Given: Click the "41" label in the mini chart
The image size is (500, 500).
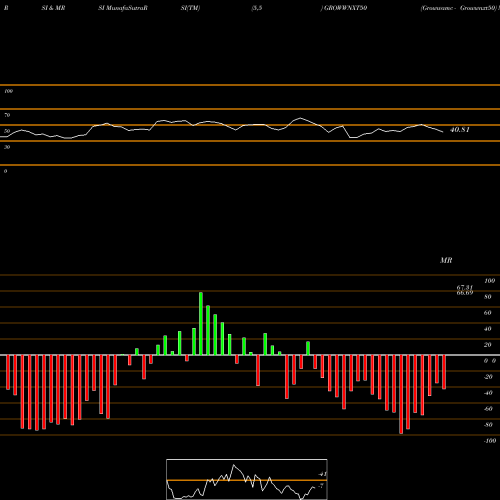Looking at the screenshot, I should click(322, 474).
